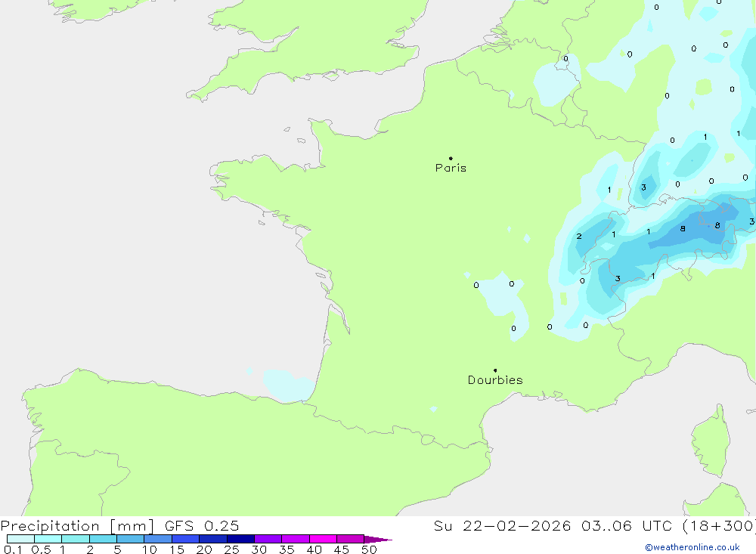Pick the 35–40 mm legend swatch
The height and width of the screenshot is (554, 756).
296,539
